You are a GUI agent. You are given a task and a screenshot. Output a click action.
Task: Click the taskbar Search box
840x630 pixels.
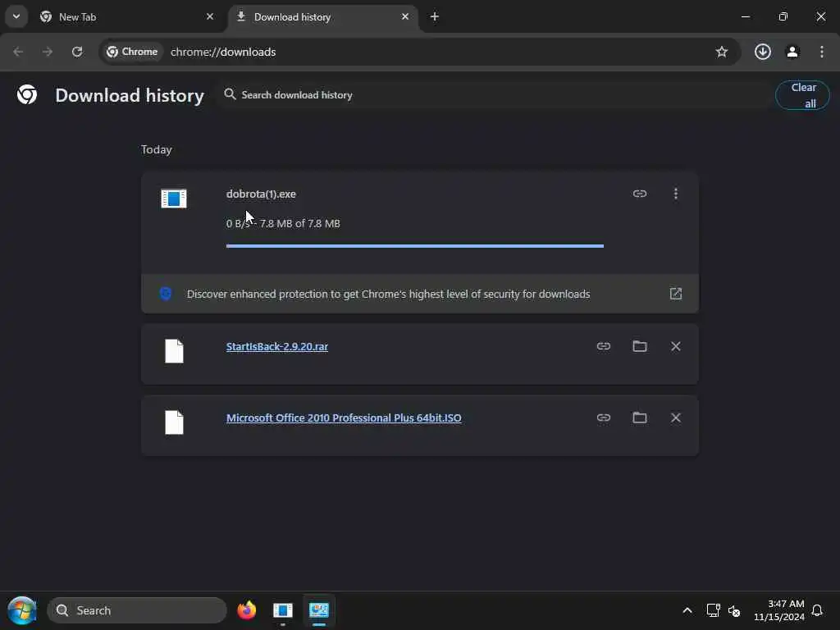pos(137,610)
